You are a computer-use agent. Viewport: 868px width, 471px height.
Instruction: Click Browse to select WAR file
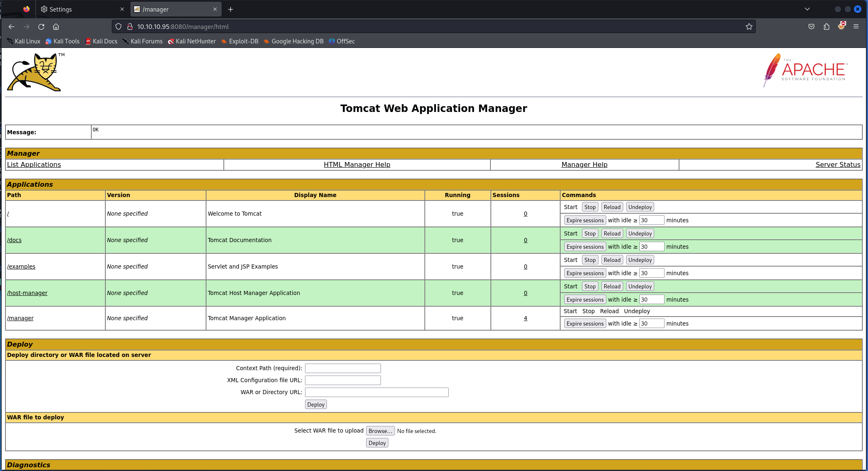380,431
